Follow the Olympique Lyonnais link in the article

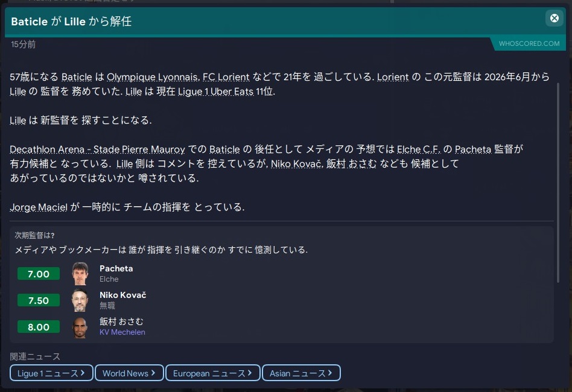point(153,77)
